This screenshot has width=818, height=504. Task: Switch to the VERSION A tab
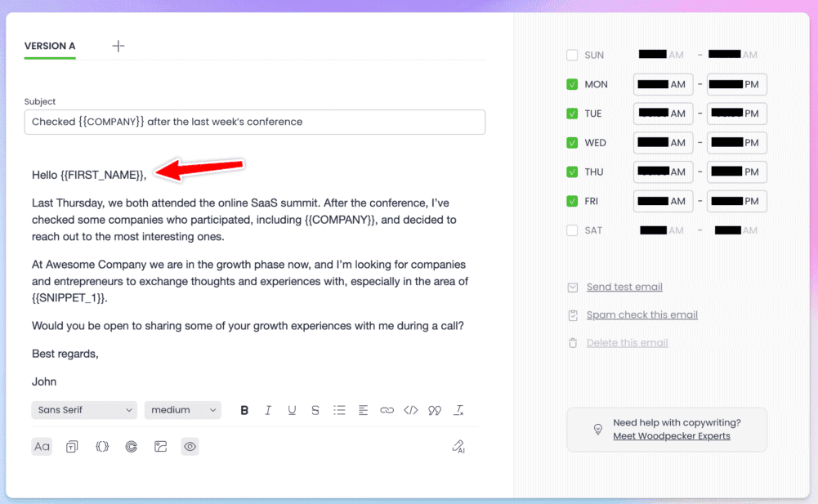50,47
